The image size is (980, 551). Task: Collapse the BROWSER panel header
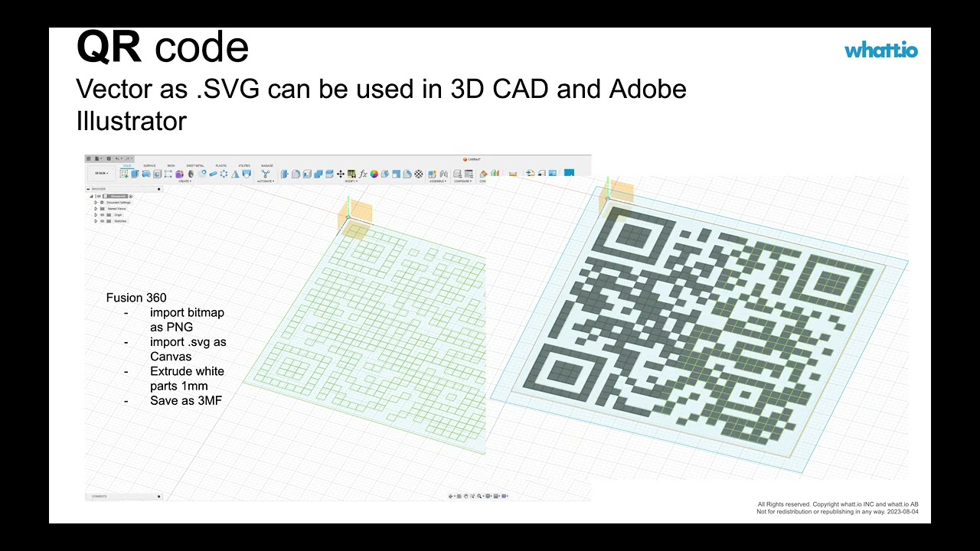click(x=88, y=189)
